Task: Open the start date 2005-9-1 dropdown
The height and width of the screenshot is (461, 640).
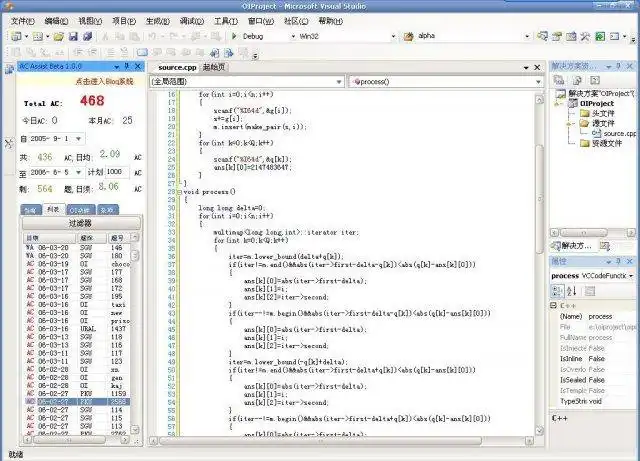Action: coord(78,139)
